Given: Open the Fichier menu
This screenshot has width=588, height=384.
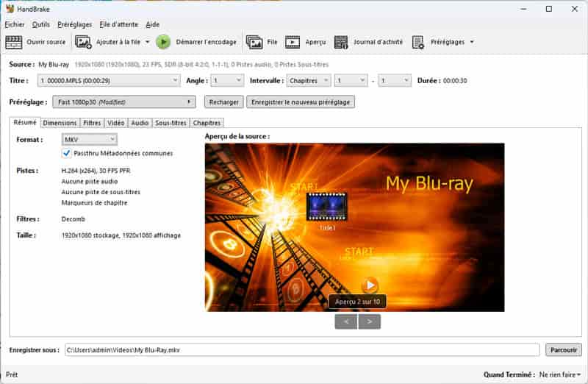Looking at the screenshot, I should [x=15, y=24].
